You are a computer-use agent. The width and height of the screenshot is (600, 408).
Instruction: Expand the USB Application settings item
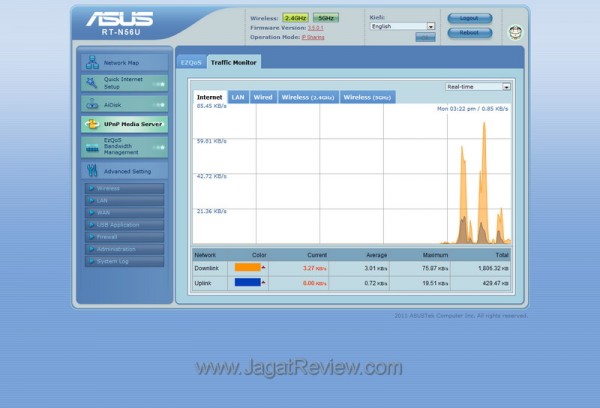click(124, 225)
